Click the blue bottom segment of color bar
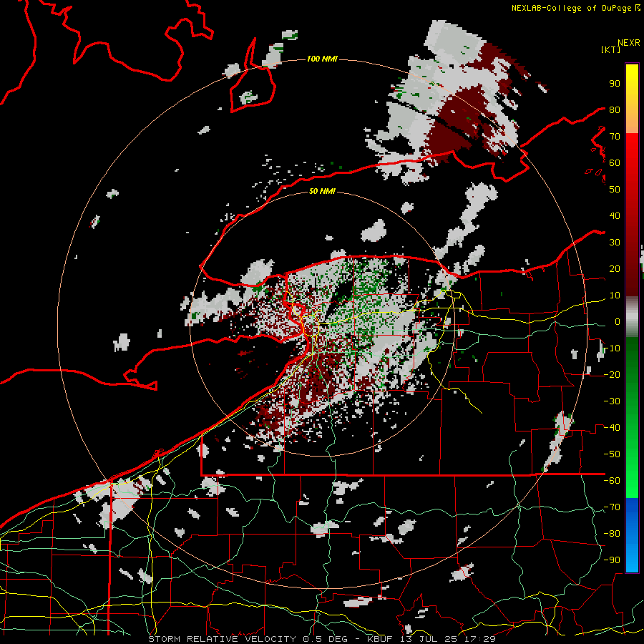Screen dimensions: 644x644 point(632,535)
